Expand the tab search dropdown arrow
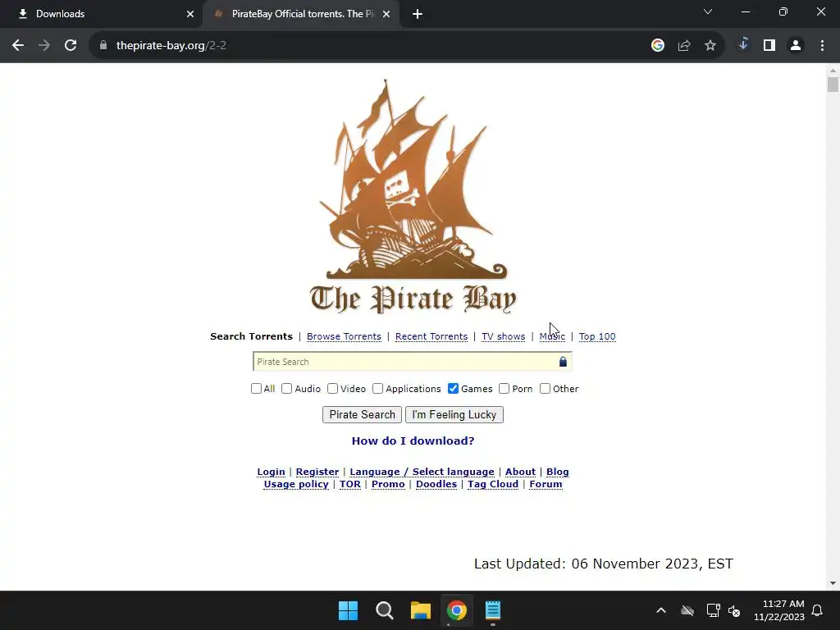 (708, 11)
